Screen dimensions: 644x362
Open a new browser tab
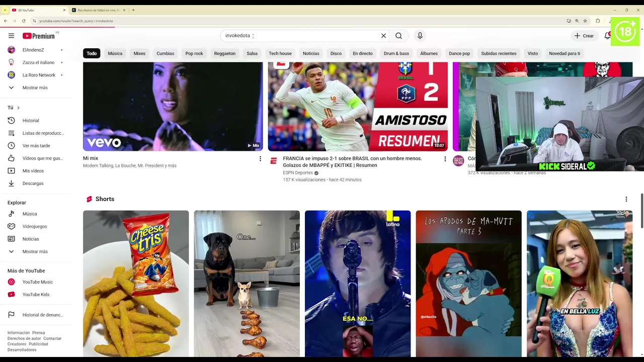[x=133, y=10]
